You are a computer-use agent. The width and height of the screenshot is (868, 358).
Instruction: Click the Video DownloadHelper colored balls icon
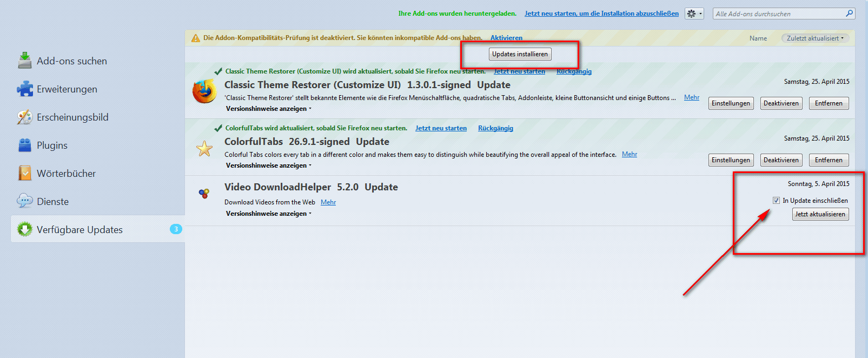[204, 193]
